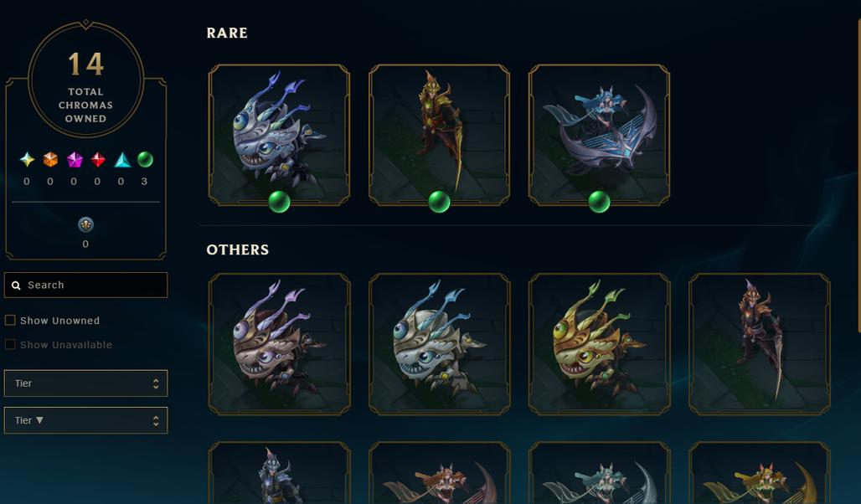The image size is (861, 504).
Task: Pick the golden yellow Fizz chroma in Others
Action: 599,344
